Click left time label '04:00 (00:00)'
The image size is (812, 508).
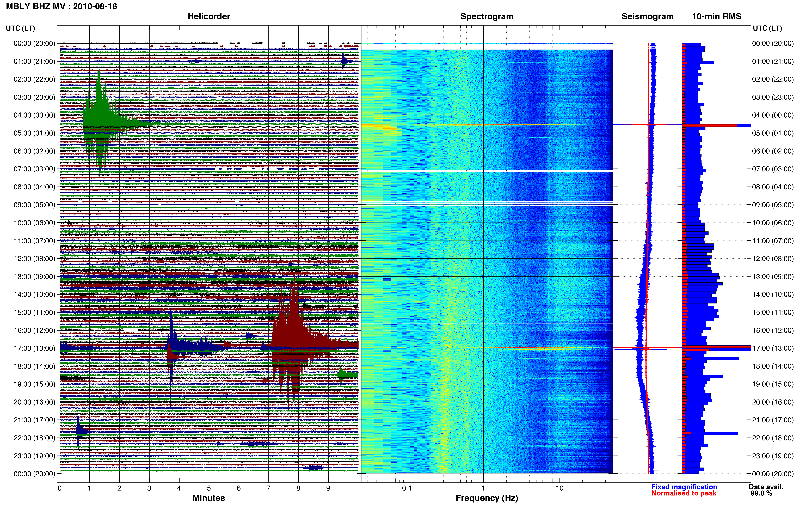[34, 115]
